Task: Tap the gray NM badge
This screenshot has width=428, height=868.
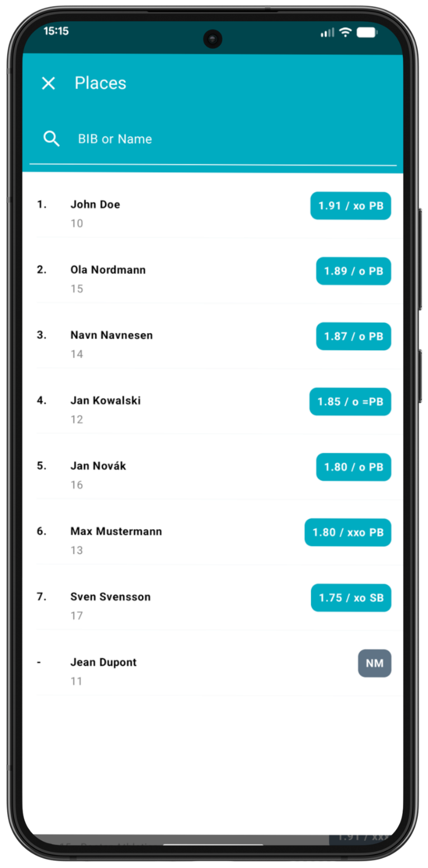Action: point(374,663)
